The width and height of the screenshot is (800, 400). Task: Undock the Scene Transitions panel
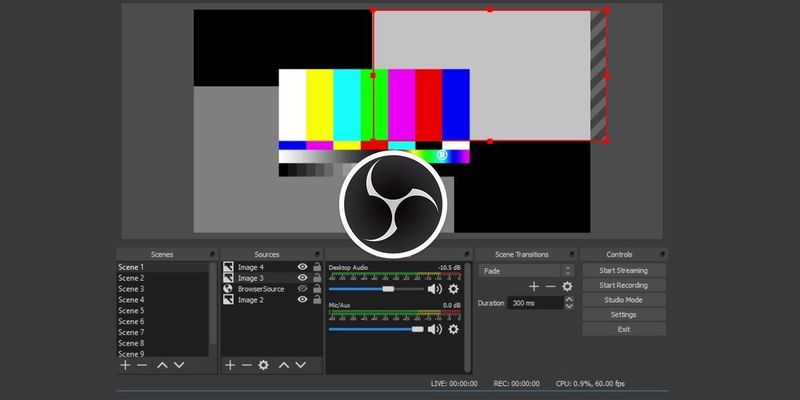571,254
